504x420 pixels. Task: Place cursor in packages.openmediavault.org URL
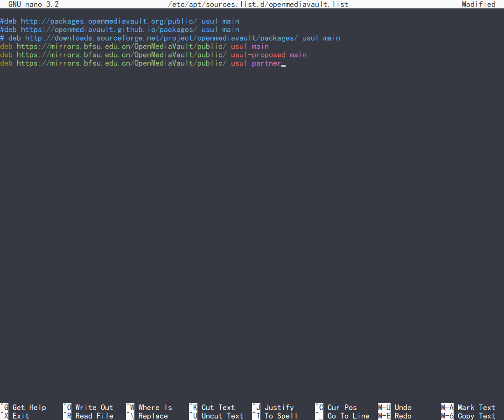tap(109, 21)
